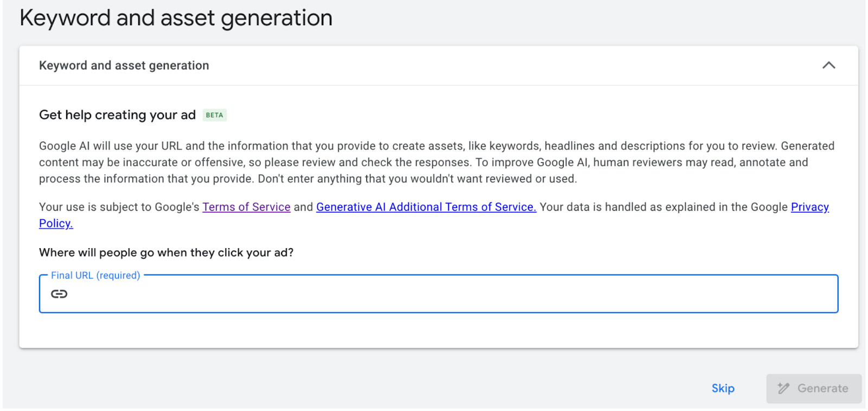Open Generative AI Additional Terms of Service
Viewport: 868px width, 411px height.
pyautogui.click(x=426, y=207)
